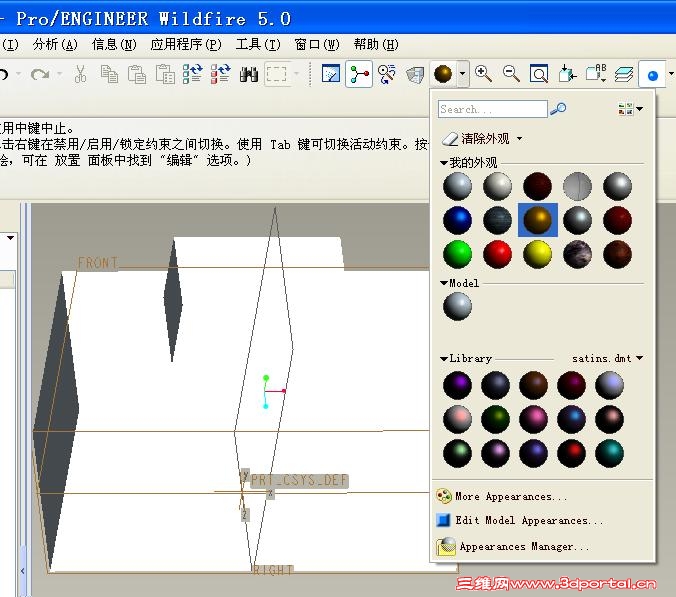This screenshot has width=676, height=597.
Task: Click the Appearance gallery sphere button
Action: pos(443,74)
